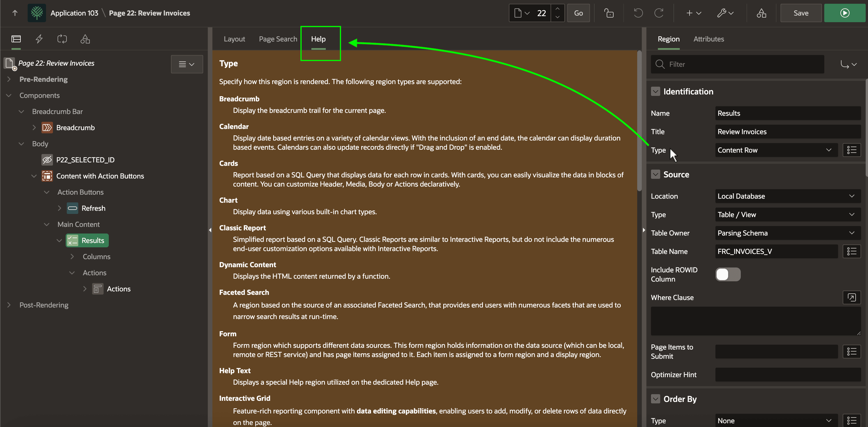This screenshot has height=427, width=868.
Task: Collapse the left pane splitter handle
Action: (x=210, y=230)
